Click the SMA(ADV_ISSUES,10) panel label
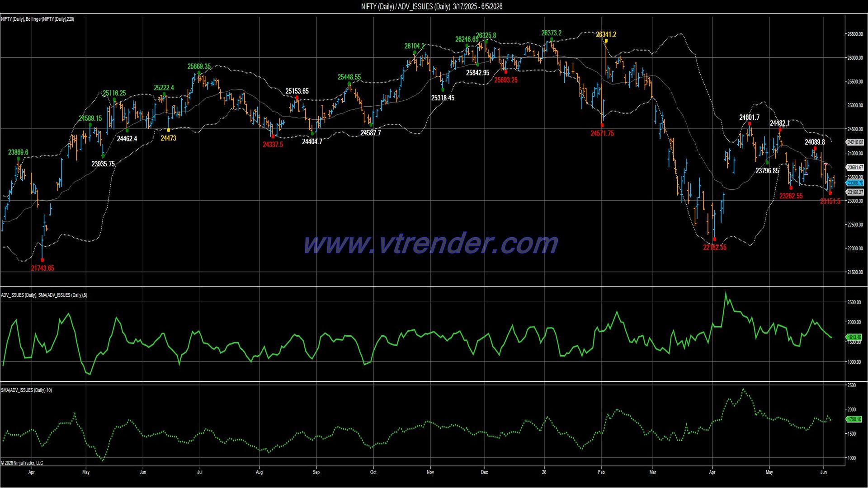The width and height of the screenshot is (868, 488). point(26,390)
